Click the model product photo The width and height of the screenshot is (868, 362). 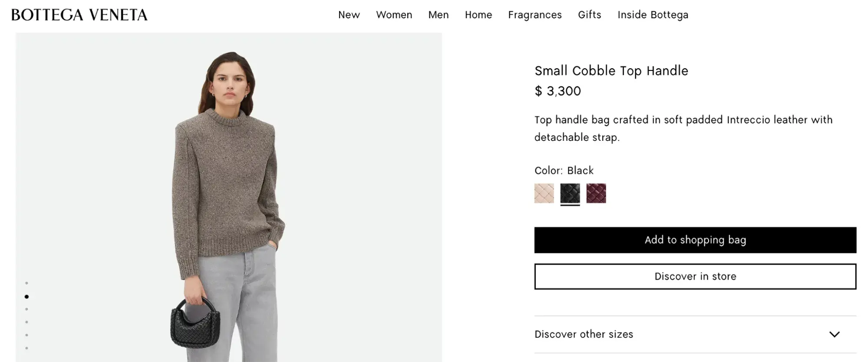pyautogui.click(x=228, y=196)
